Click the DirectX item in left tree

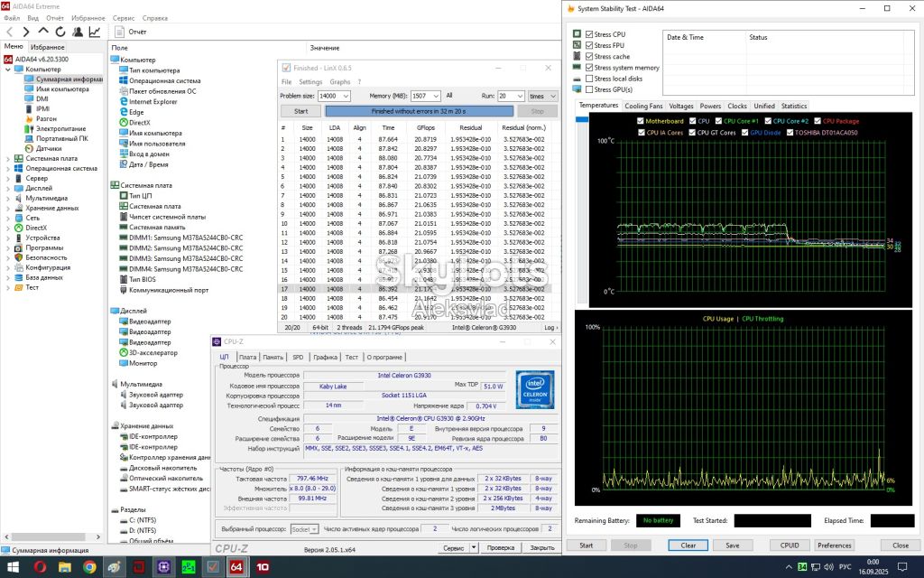(x=31, y=228)
